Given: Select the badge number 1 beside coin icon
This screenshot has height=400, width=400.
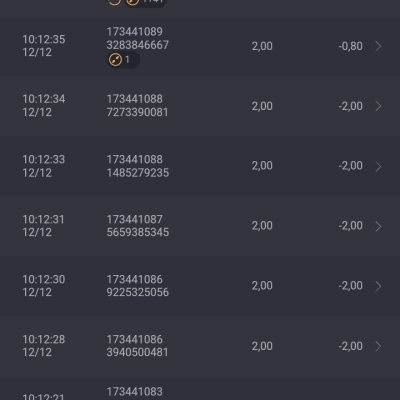Looking at the screenshot, I should (x=127, y=60).
